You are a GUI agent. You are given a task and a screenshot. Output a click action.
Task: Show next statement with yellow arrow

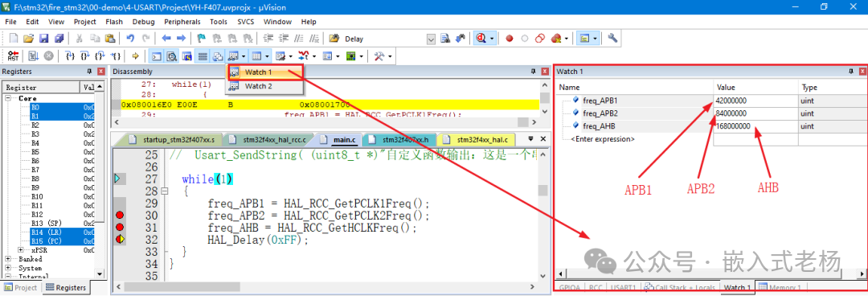(136, 56)
